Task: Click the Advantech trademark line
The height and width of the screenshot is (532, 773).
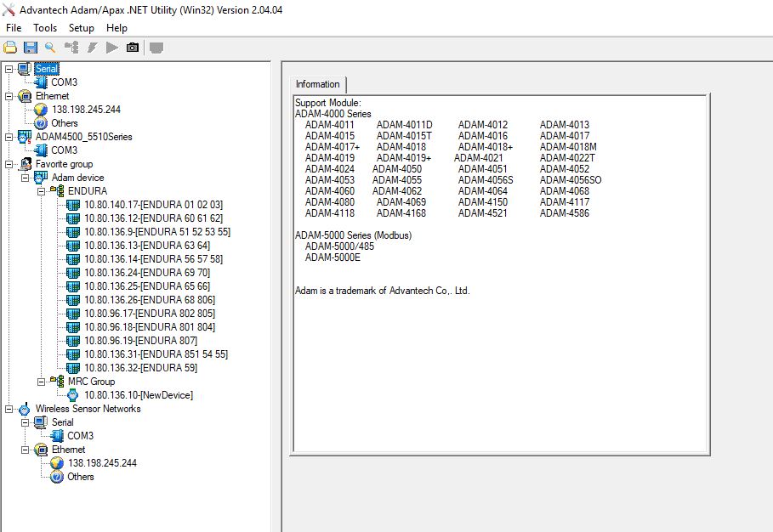Action: tap(382, 291)
